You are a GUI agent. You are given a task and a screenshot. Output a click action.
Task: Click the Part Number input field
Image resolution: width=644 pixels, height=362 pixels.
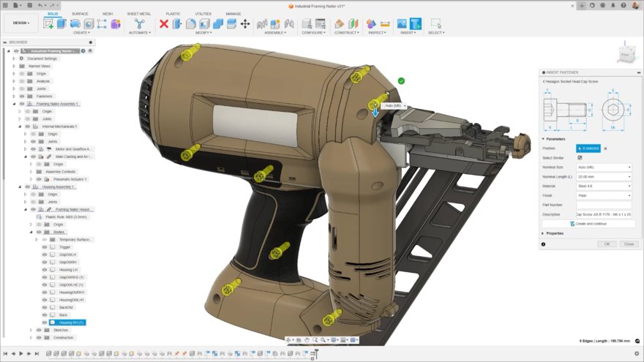[603, 205]
